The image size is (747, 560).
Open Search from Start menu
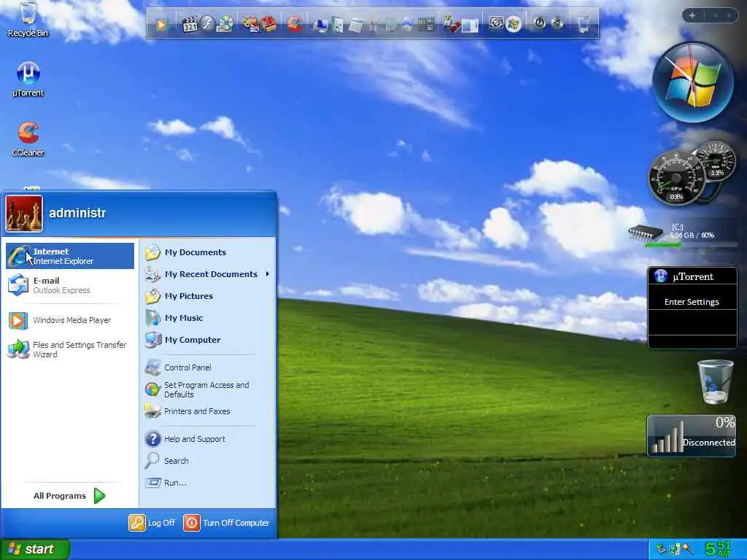tap(207, 461)
